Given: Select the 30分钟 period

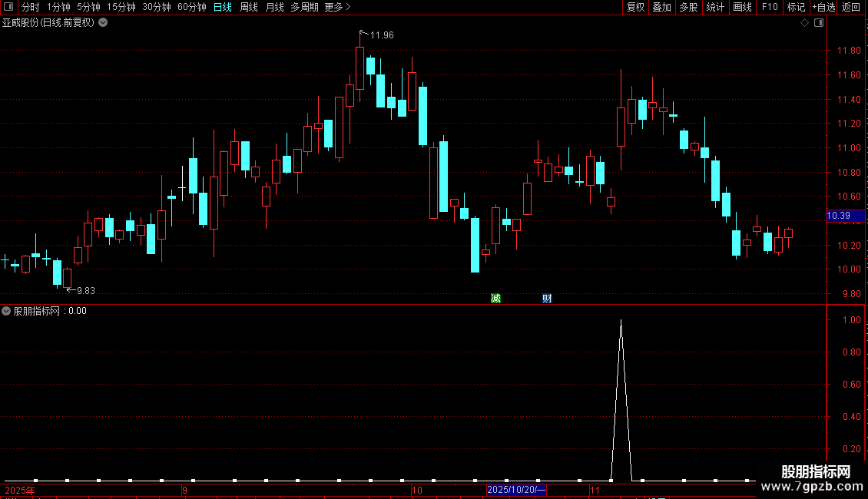Looking at the screenshot, I should point(157,7).
